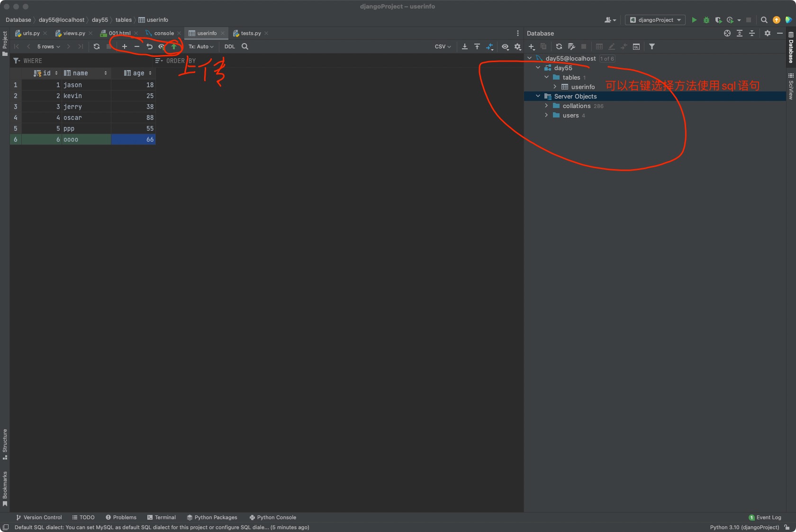Export table data with download icon
This screenshot has height=532, width=796.
pyautogui.click(x=465, y=46)
